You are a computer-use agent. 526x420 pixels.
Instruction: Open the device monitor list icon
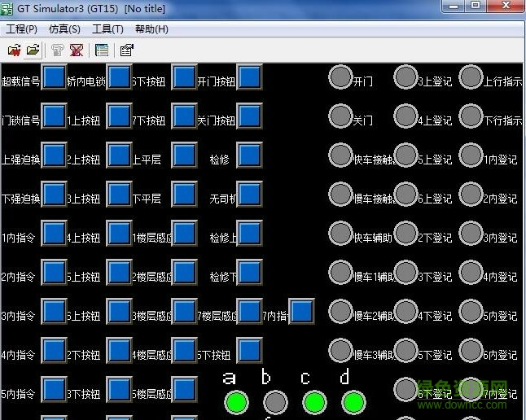(x=102, y=50)
